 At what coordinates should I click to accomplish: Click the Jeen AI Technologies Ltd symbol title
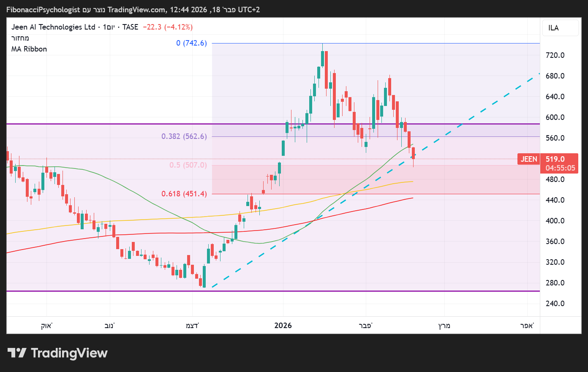pos(53,27)
